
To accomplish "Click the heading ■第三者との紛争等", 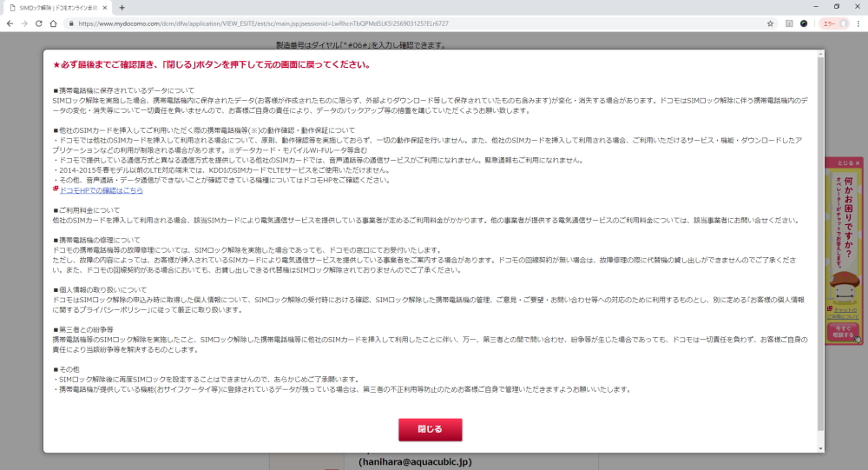I will 83,330.
